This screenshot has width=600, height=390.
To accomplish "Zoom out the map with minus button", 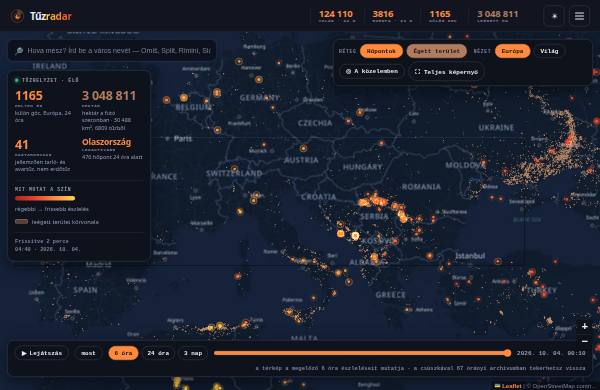I will coord(584,341).
